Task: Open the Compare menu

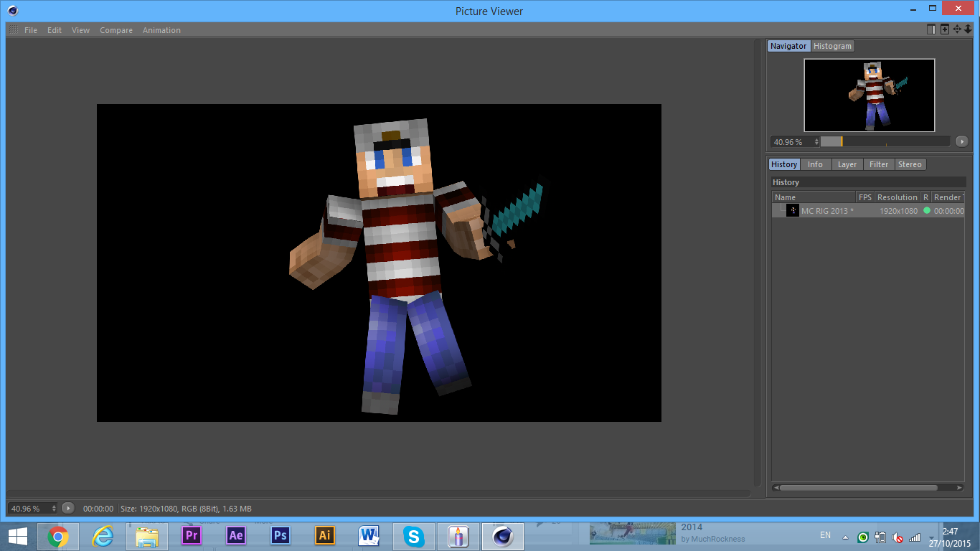Action: point(116,30)
